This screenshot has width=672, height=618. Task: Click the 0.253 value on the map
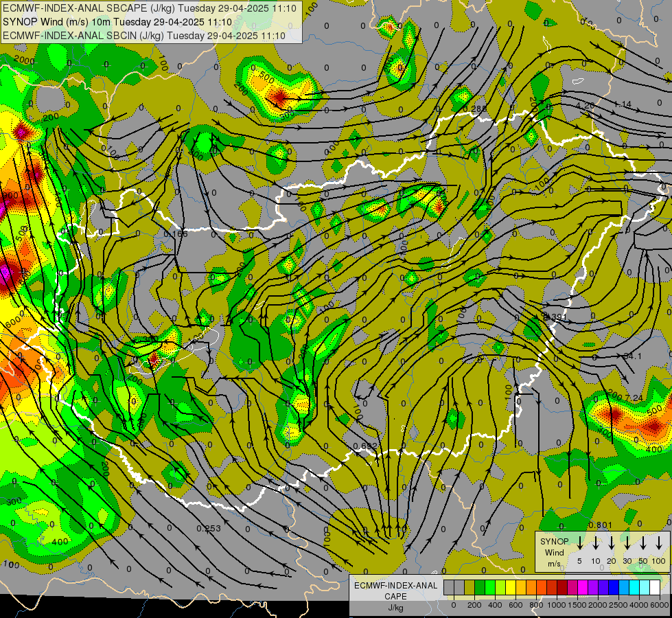(x=209, y=528)
